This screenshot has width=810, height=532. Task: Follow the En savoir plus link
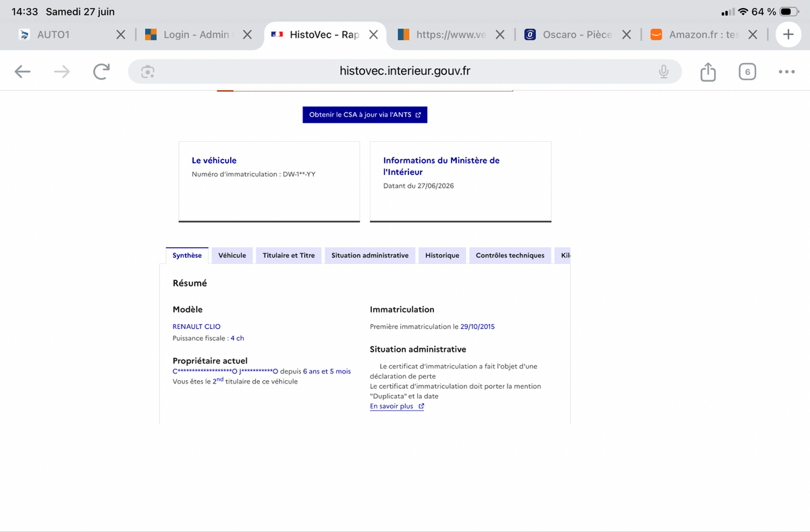tap(397, 406)
